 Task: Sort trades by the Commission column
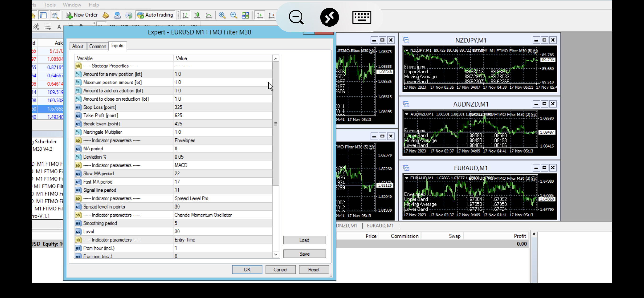[x=400, y=236]
